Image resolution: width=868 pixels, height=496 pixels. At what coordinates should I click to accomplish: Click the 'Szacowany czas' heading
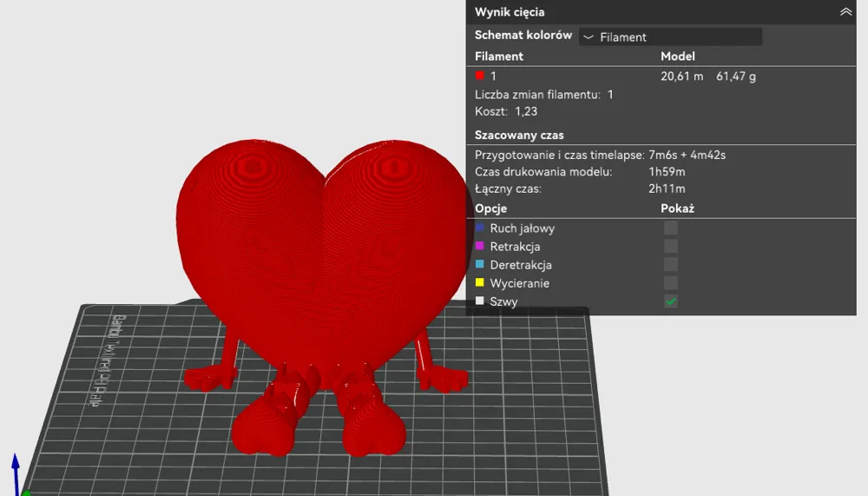[519, 136]
